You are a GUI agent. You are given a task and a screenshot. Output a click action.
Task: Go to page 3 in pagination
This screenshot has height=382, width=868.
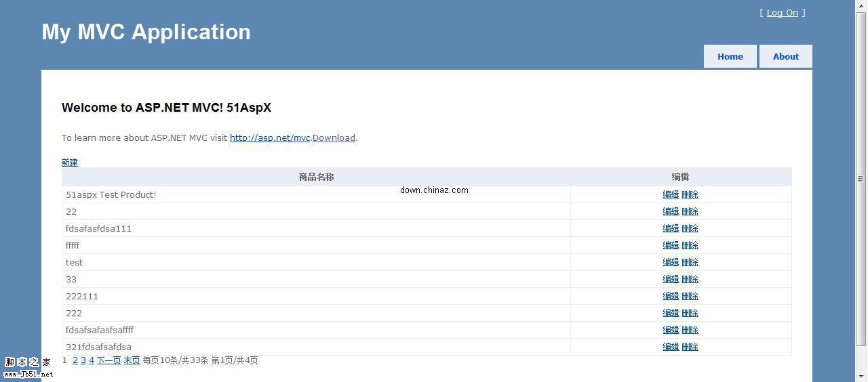click(x=83, y=360)
